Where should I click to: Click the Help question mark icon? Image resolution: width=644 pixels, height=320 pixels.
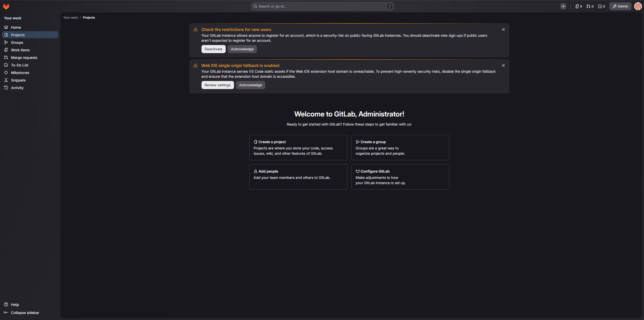click(x=6, y=304)
